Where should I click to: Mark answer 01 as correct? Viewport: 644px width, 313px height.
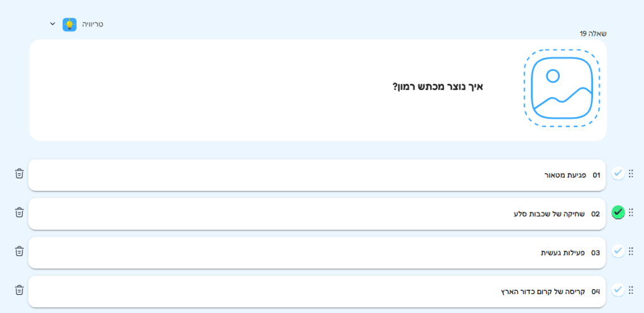click(618, 174)
